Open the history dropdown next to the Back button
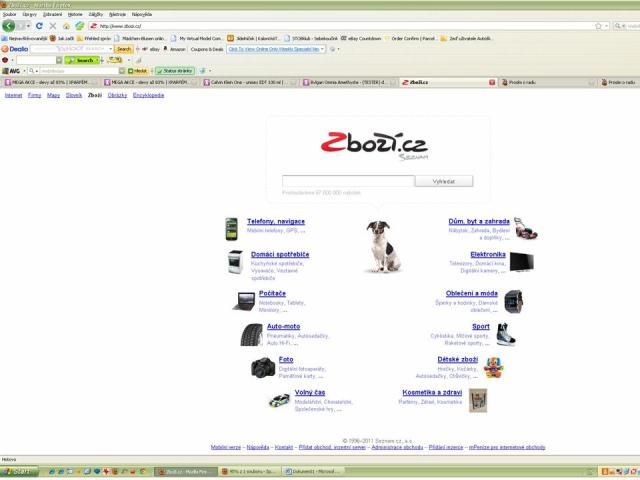Screen dimensions: 640x480 28,26
